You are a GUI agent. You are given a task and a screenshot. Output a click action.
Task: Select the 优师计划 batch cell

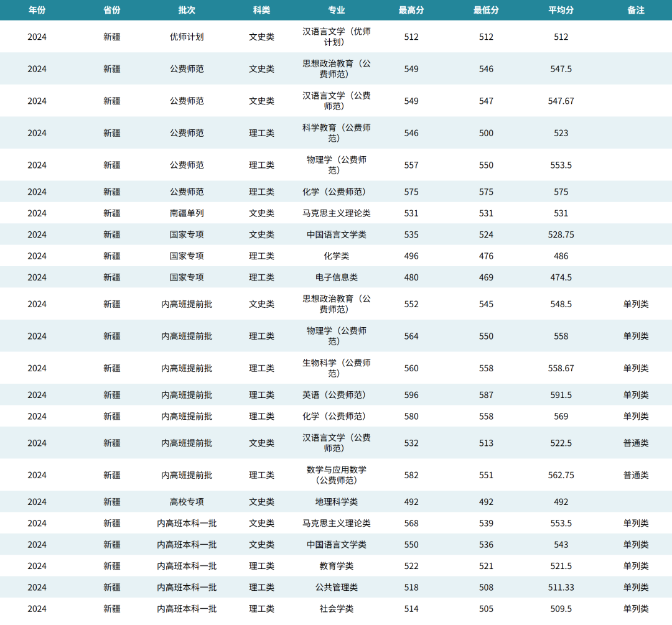pos(187,37)
